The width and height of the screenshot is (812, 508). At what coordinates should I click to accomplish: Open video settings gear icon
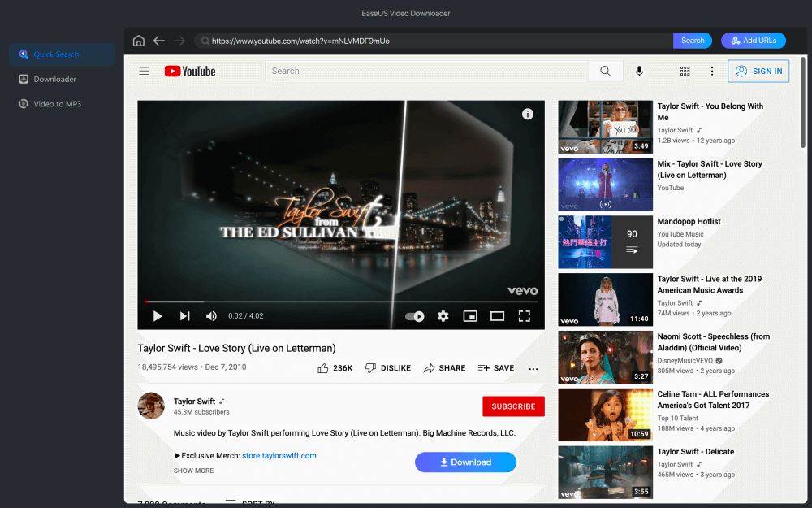(443, 316)
